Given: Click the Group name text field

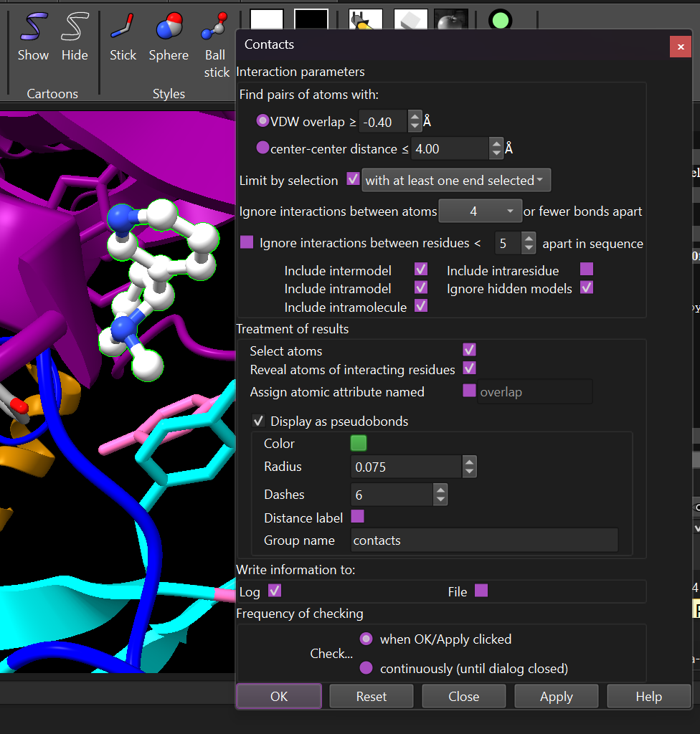Looking at the screenshot, I should 484,540.
